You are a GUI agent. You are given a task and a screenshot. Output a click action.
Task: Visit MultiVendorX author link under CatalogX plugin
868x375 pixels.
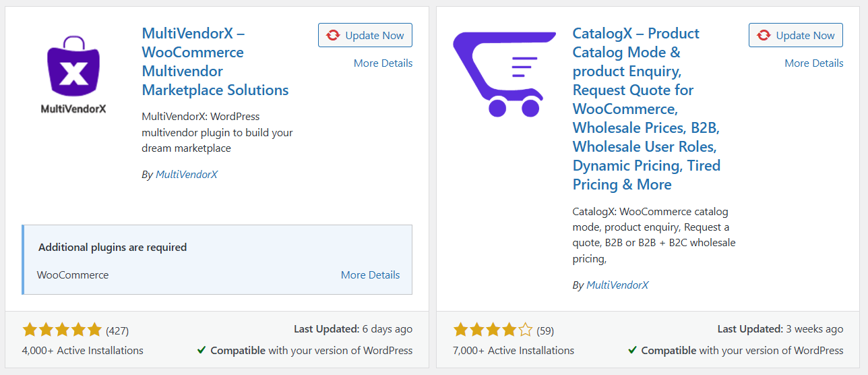617,285
